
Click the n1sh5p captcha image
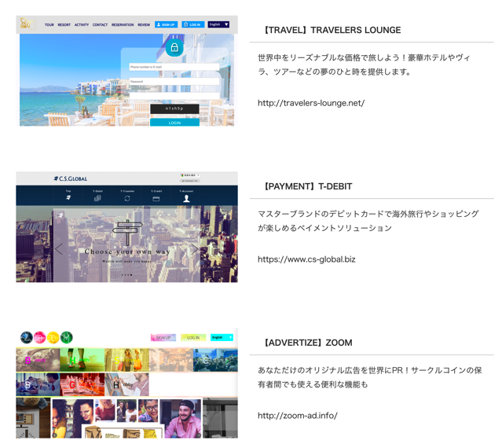175,108
